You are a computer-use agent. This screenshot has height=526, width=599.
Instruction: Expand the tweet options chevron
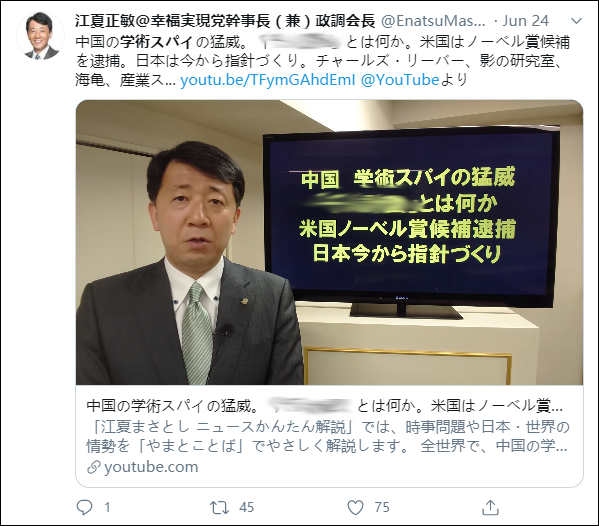(x=576, y=21)
